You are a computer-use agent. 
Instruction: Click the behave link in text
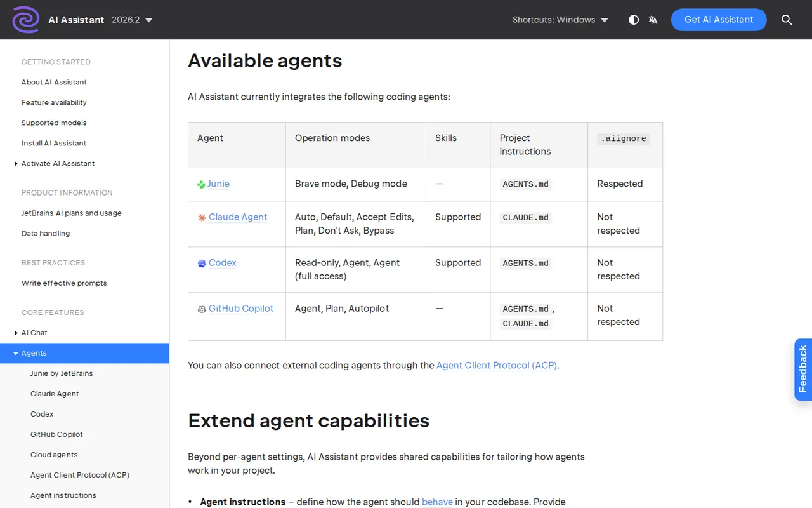437,502
